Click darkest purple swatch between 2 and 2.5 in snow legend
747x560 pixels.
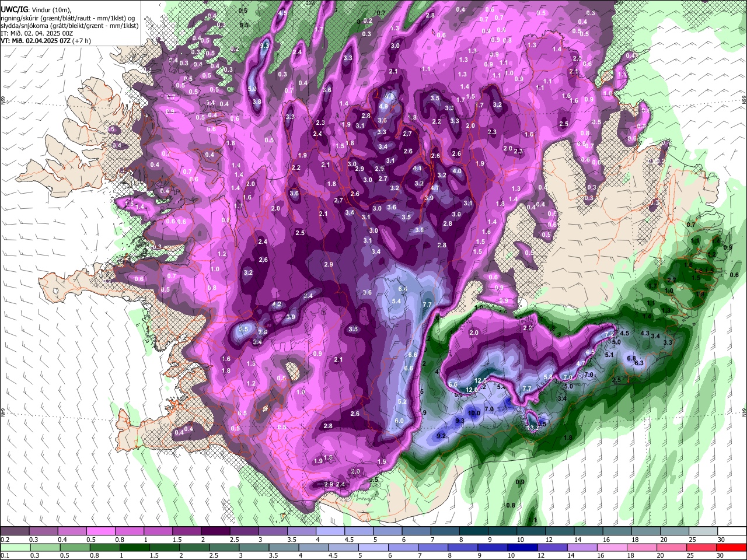click(215, 531)
